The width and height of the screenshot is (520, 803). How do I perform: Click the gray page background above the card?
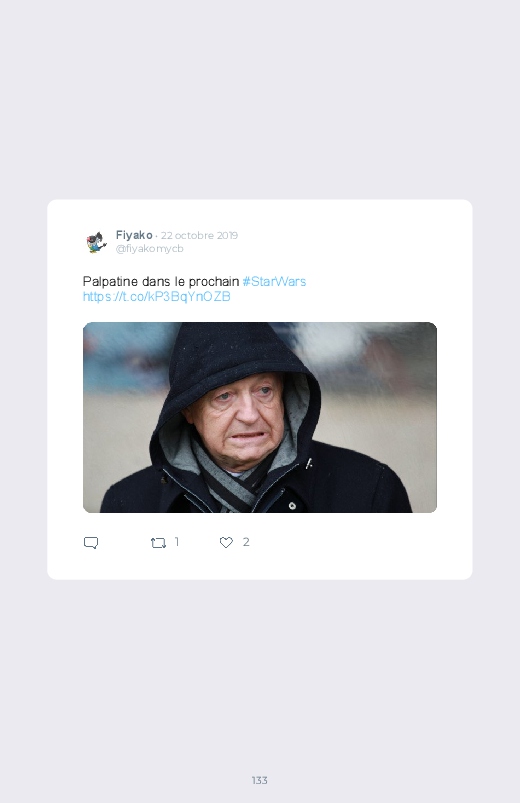[260, 97]
